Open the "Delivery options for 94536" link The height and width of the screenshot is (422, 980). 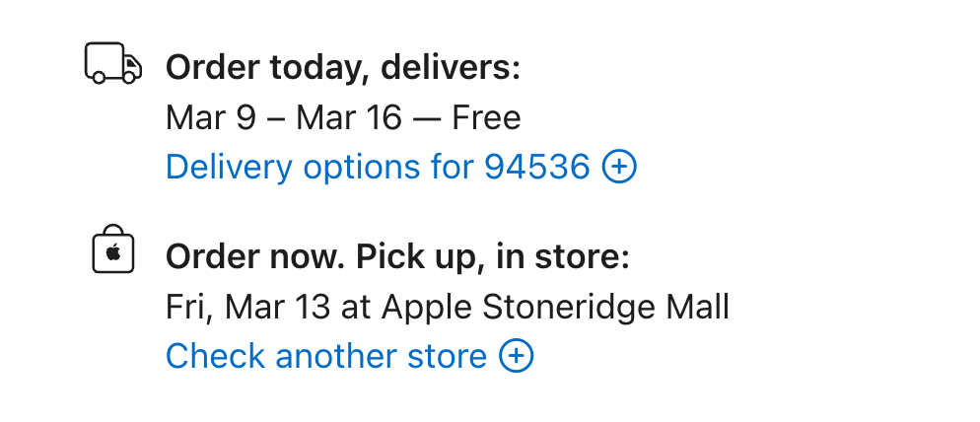[377, 168]
